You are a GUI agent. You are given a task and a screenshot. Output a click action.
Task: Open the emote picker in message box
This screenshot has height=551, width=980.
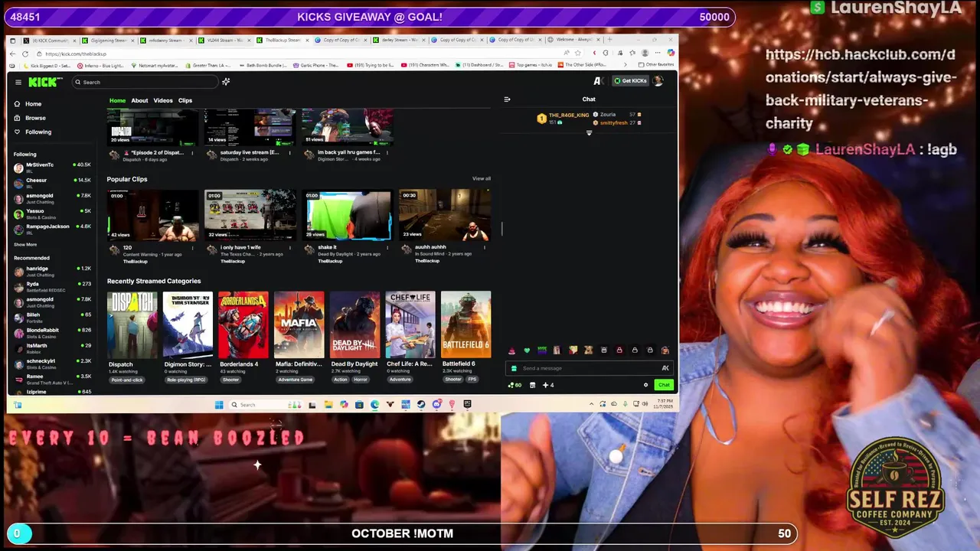(x=665, y=368)
